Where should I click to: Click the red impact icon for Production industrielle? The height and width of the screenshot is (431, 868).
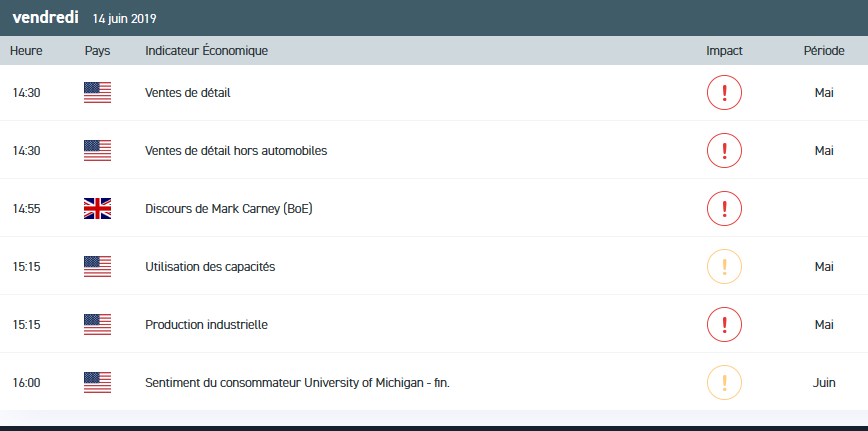pyautogui.click(x=724, y=325)
